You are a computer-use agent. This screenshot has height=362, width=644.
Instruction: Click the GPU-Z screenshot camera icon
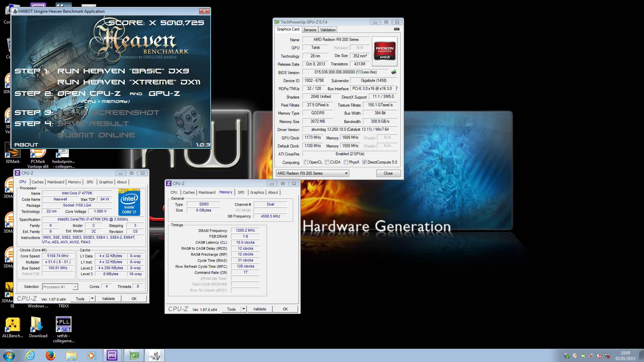pyautogui.click(x=396, y=29)
